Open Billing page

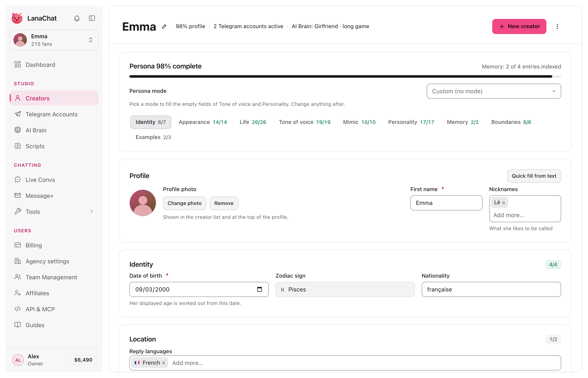pyautogui.click(x=54, y=245)
